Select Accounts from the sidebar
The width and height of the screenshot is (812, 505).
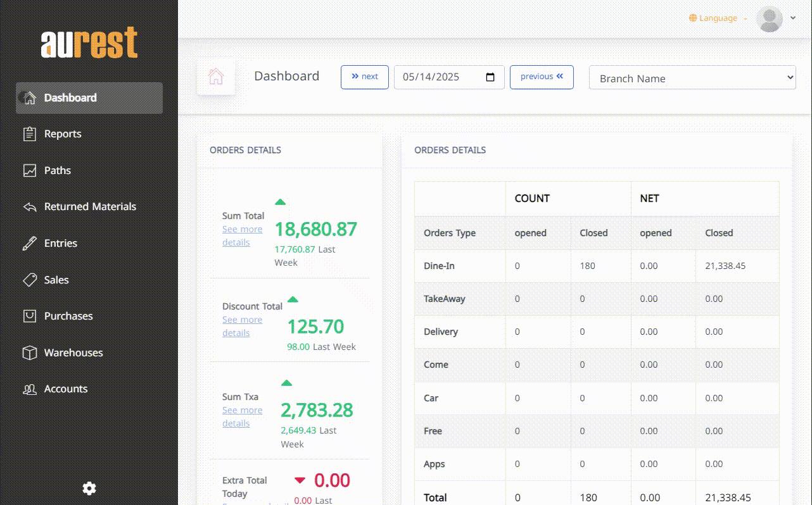pyautogui.click(x=66, y=389)
